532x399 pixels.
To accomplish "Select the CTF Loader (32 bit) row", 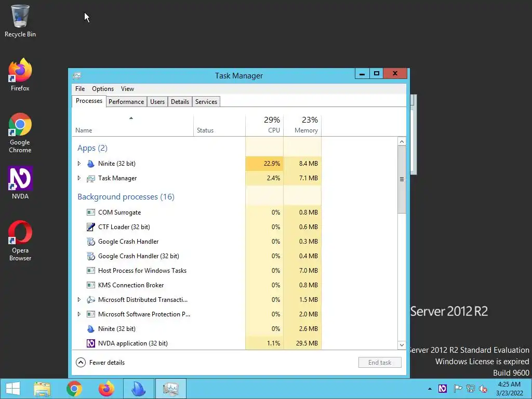I will pyautogui.click(x=197, y=227).
